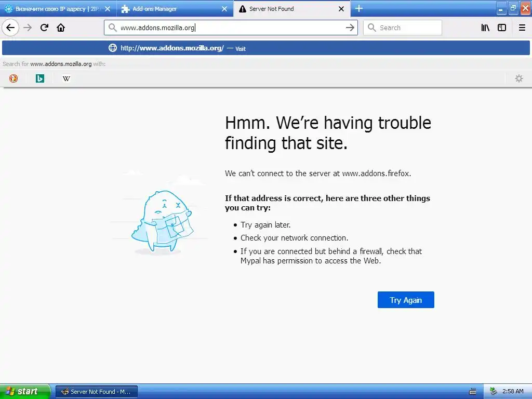Click the keyboard tray icon
532x399 pixels.
(473, 392)
